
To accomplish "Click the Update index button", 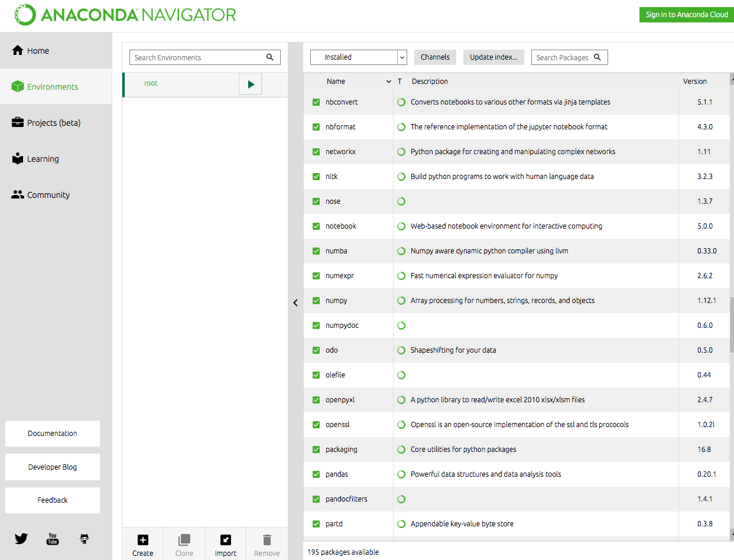I will (x=493, y=57).
